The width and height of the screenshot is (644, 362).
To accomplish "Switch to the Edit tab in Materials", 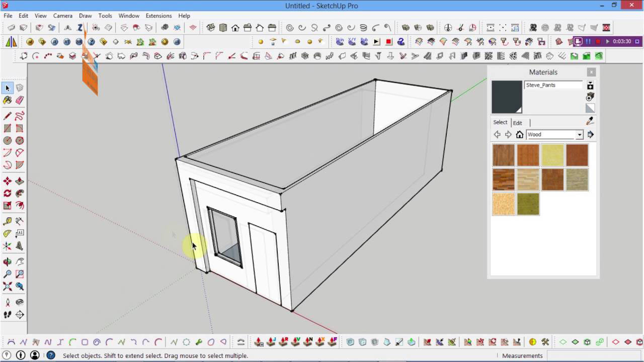I will pyautogui.click(x=518, y=123).
